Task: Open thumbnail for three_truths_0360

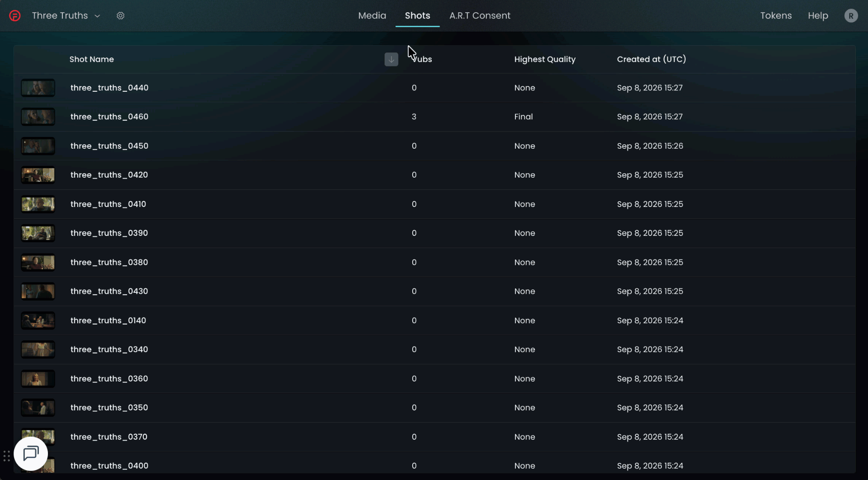Action: click(38, 379)
